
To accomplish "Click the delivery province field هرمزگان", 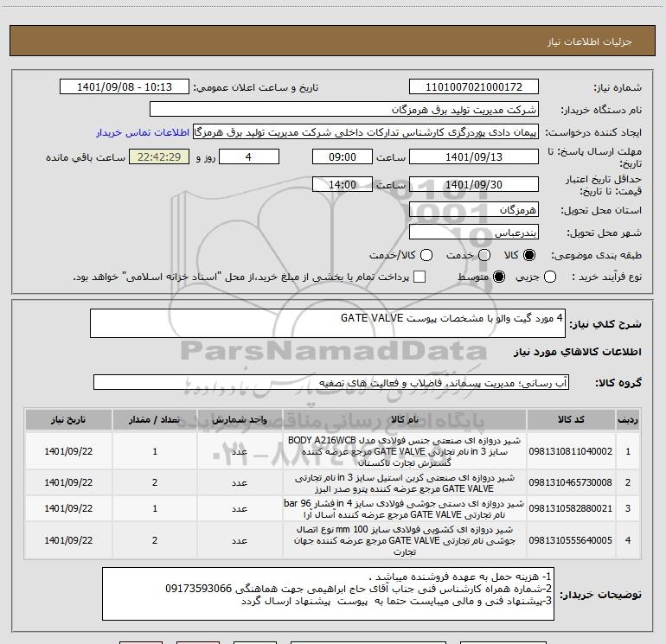I will (x=474, y=209).
